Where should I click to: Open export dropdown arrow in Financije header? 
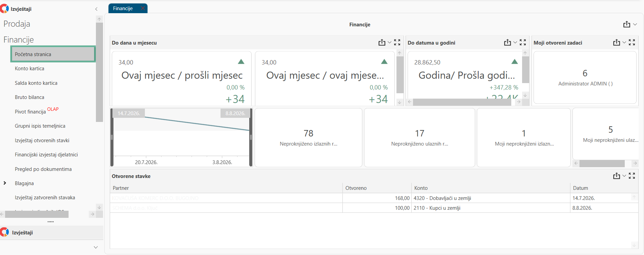coord(635,24)
